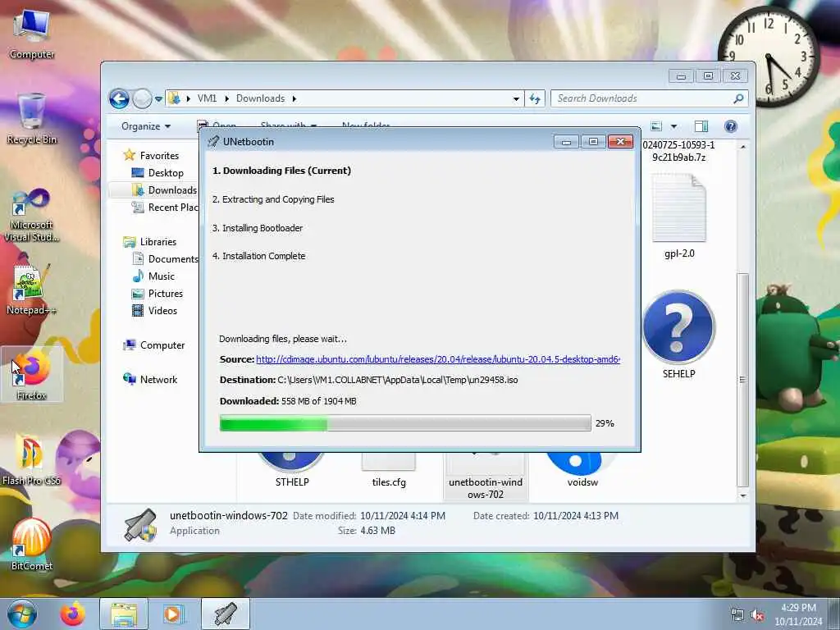Viewport: 840px width, 630px height.
Task: Go forward in Explorer window
Action: 142,98
